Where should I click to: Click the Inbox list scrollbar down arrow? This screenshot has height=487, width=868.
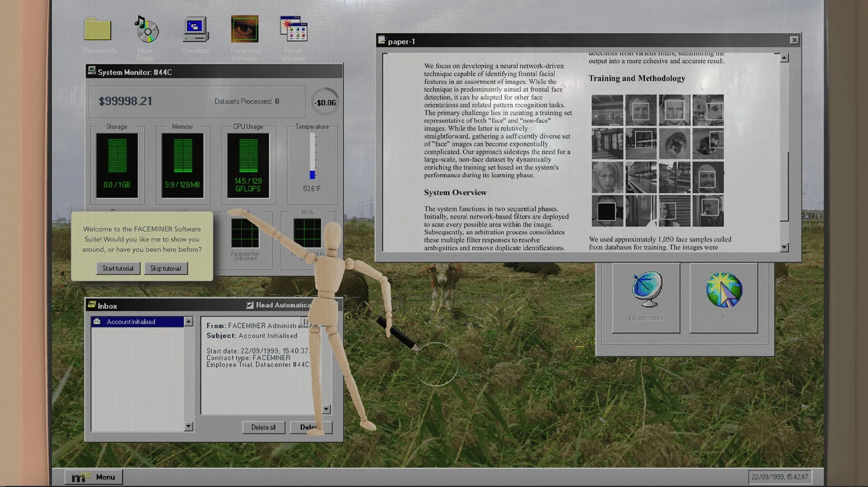pos(188,426)
